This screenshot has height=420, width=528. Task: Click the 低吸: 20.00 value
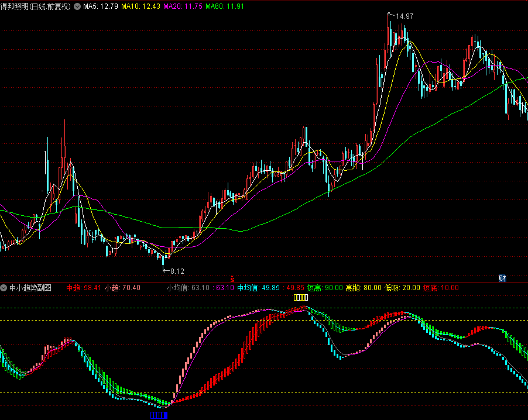(x=402, y=288)
